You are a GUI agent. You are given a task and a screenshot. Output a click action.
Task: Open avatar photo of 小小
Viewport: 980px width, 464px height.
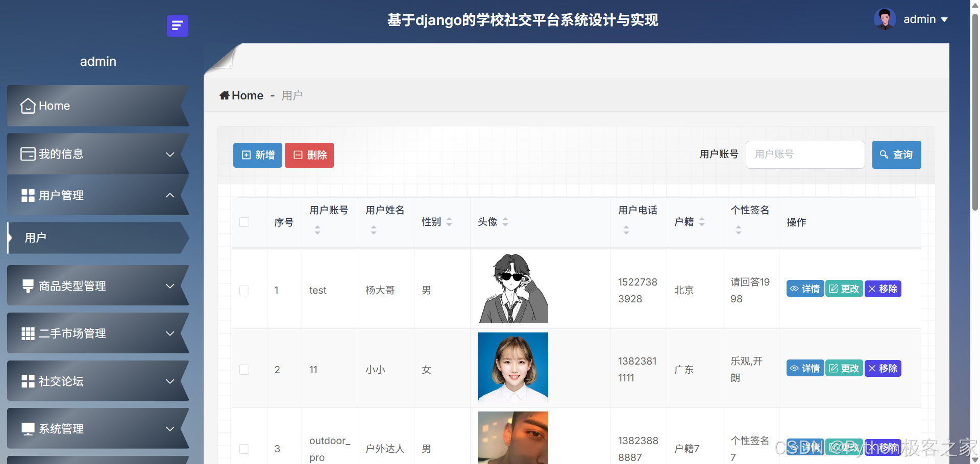pyautogui.click(x=513, y=368)
